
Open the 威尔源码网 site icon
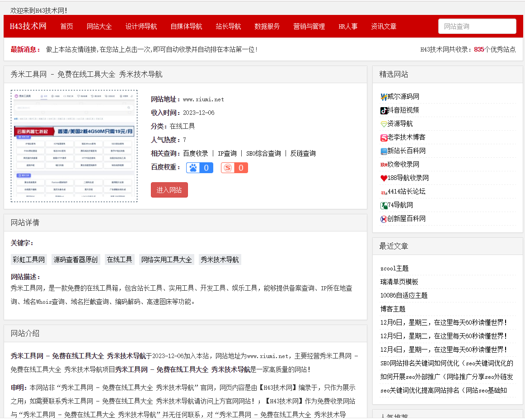click(x=384, y=97)
